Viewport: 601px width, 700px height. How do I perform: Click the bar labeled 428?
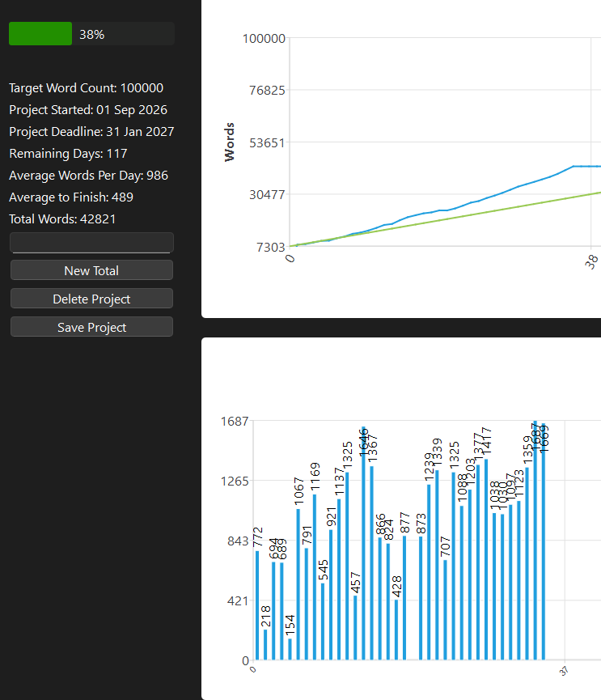(x=396, y=630)
